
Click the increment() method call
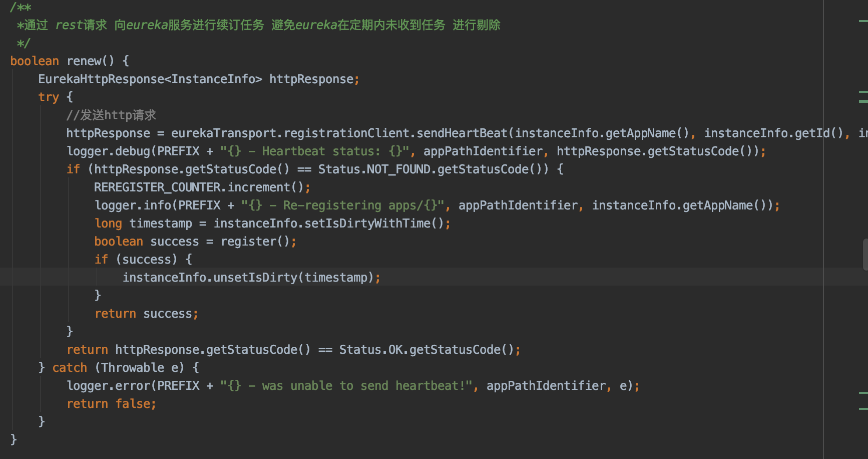tap(265, 187)
